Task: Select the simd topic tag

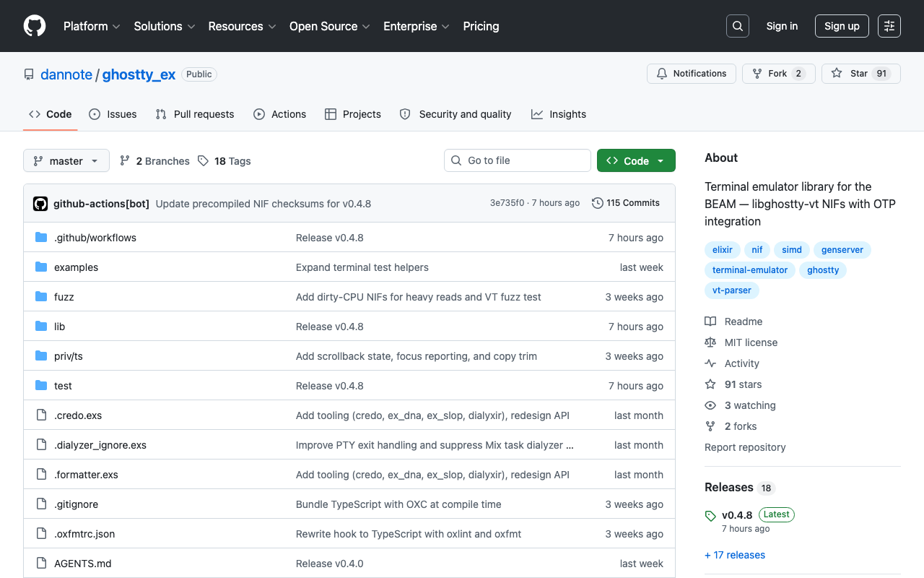Action: (792, 250)
